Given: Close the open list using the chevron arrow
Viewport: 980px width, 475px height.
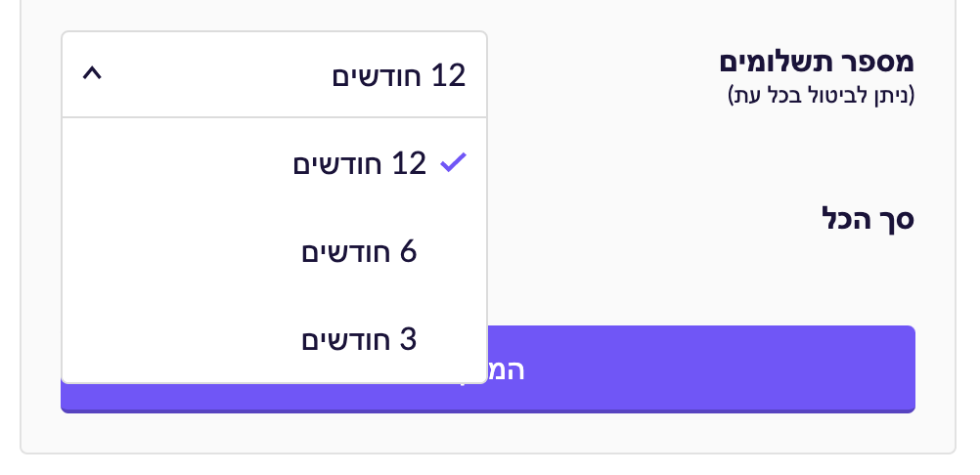Looking at the screenshot, I should pos(92,74).
